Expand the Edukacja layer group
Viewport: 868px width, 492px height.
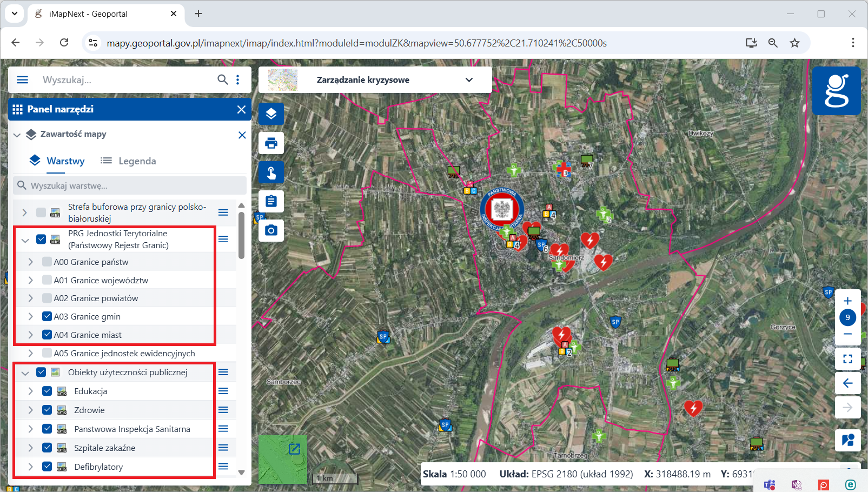pos(31,391)
